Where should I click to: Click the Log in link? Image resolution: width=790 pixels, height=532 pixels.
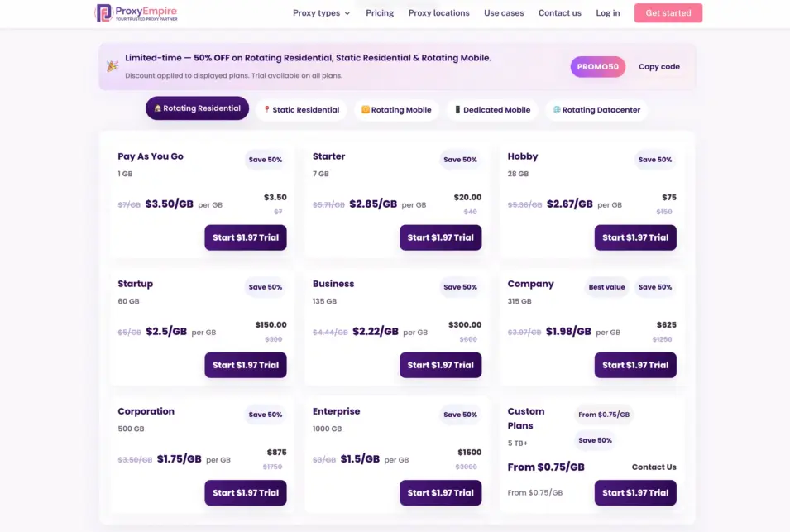click(x=608, y=13)
